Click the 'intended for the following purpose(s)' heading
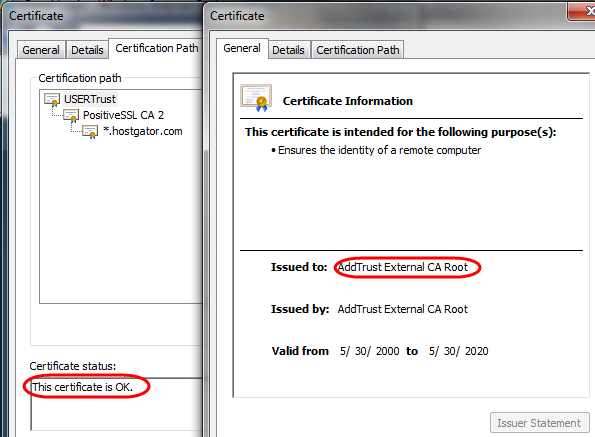 pyautogui.click(x=400, y=132)
